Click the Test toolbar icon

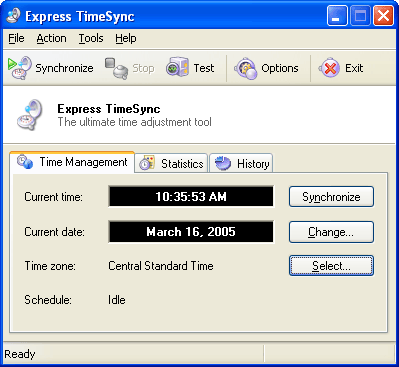[177, 68]
